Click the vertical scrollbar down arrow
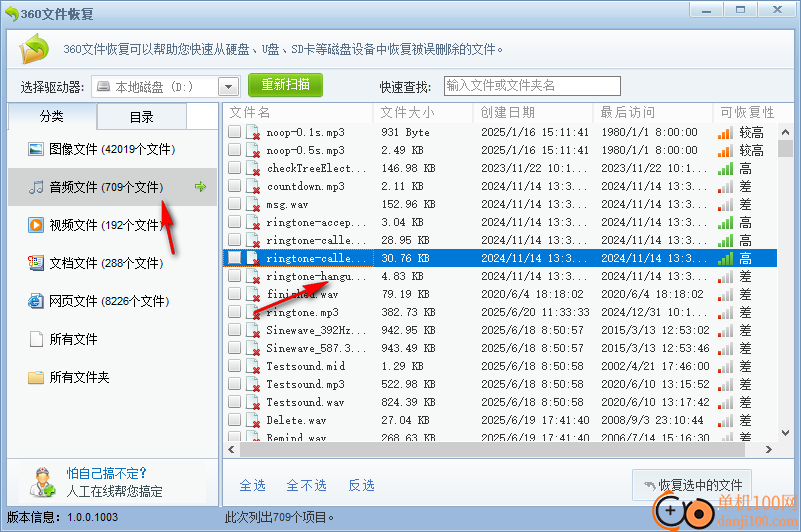This screenshot has height=532, width=801. pos(785,433)
